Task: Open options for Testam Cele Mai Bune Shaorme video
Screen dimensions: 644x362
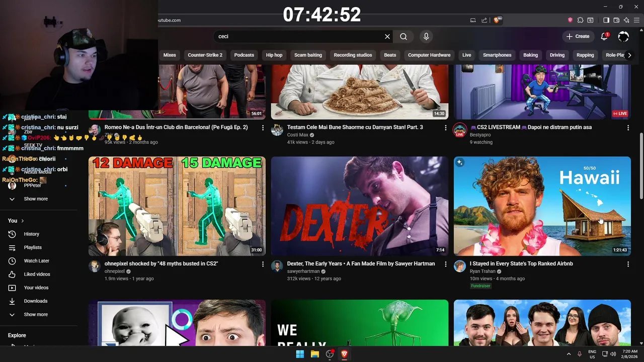Action: coord(445,128)
